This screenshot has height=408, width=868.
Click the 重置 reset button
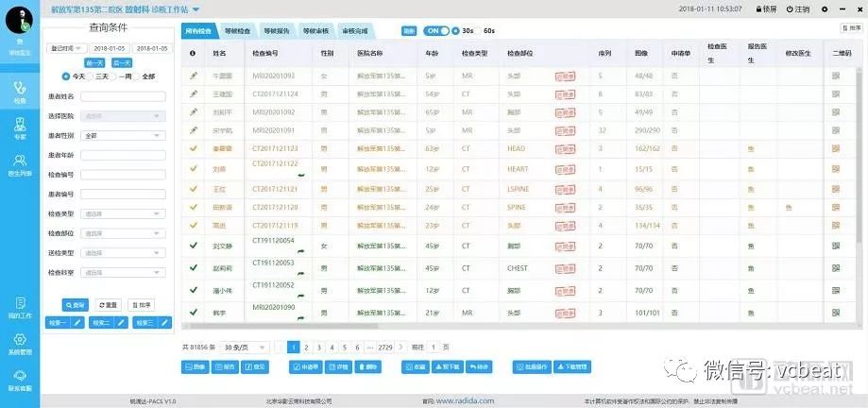click(x=108, y=305)
